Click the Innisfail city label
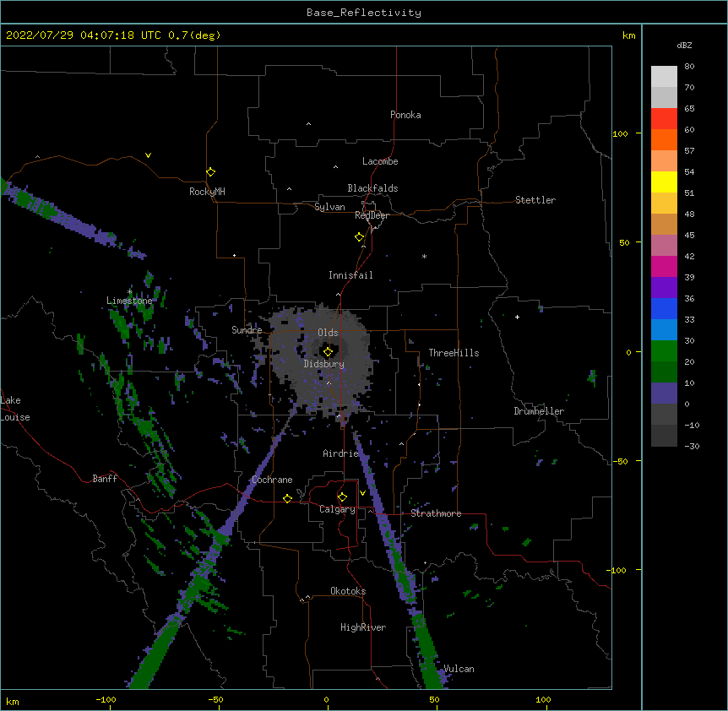 coord(350,275)
